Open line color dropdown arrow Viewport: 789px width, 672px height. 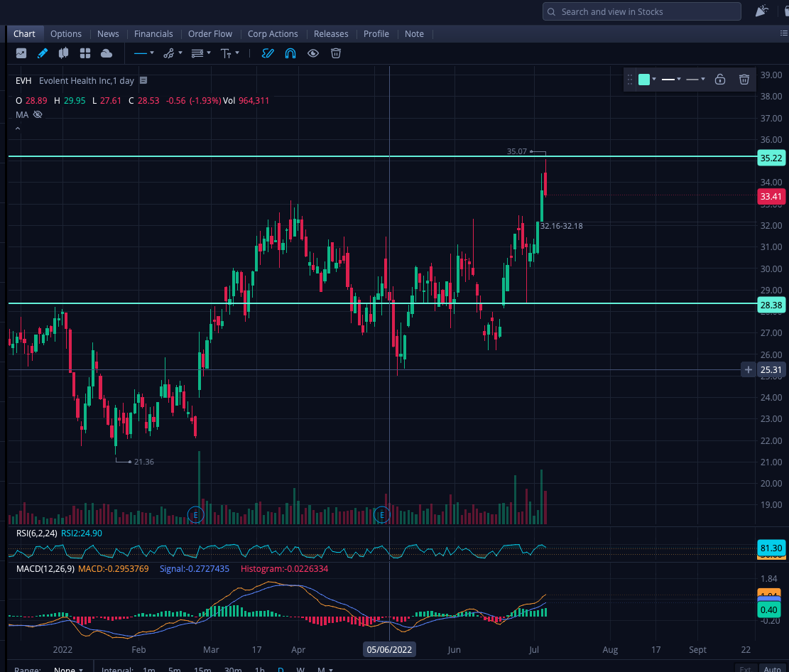[x=654, y=80]
